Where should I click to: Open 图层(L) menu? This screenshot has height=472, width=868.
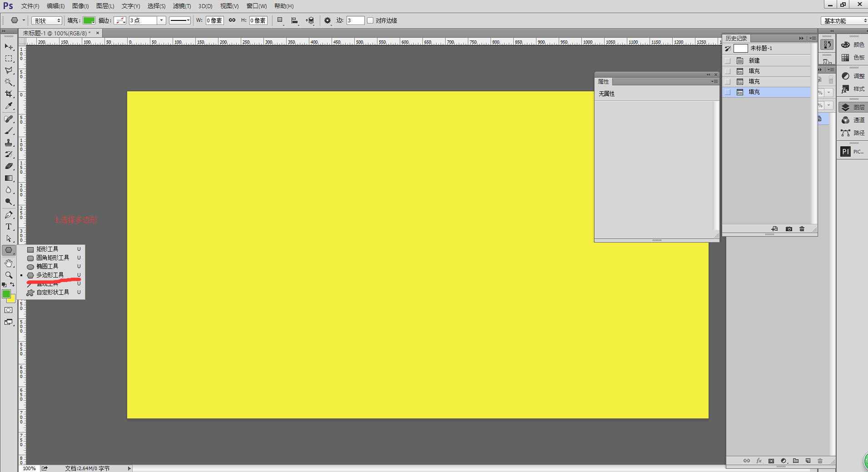tap(105, 6)
